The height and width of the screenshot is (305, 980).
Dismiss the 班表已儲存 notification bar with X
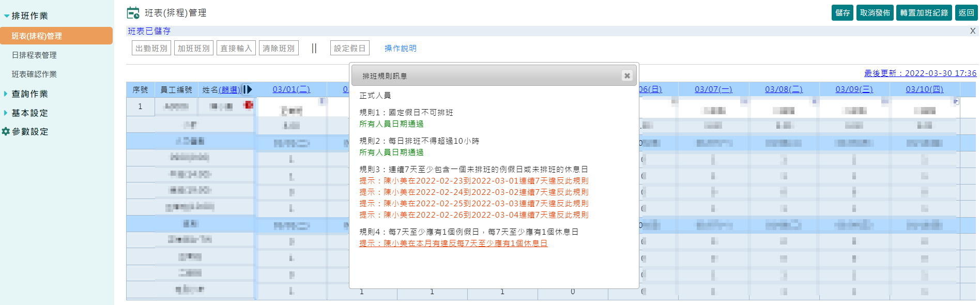(x=972, y=31)
